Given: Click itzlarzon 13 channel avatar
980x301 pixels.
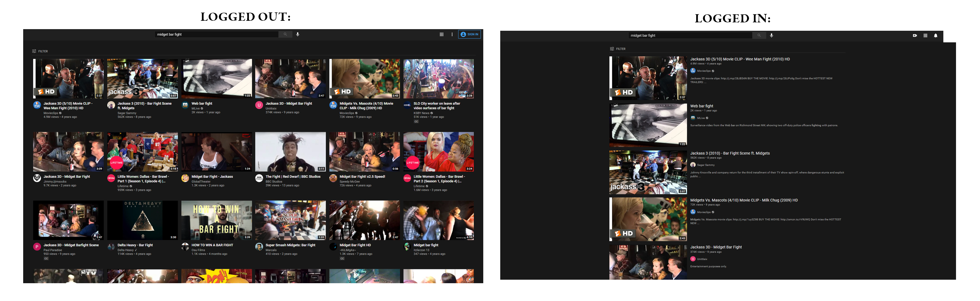Looking at the screenshot, I should point(407,247).
